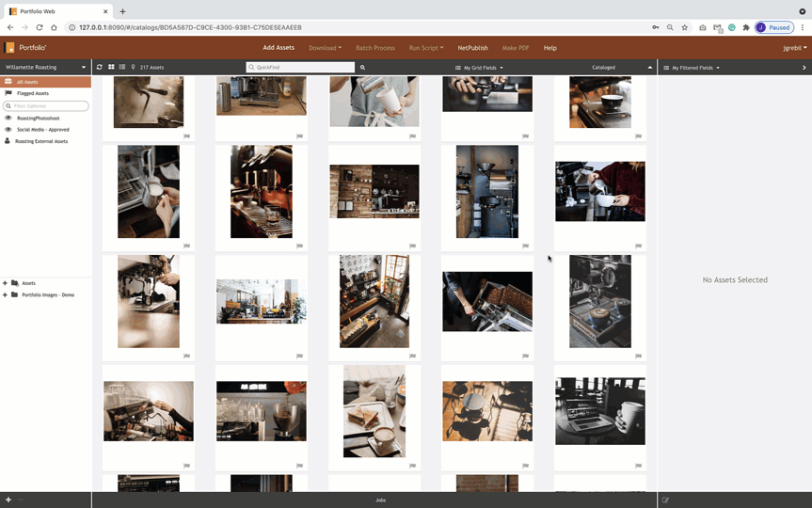Viewport: 812px width, 508px height.
Task: Open the My Filtered Fields dropdown
Action: coord(692,68)
